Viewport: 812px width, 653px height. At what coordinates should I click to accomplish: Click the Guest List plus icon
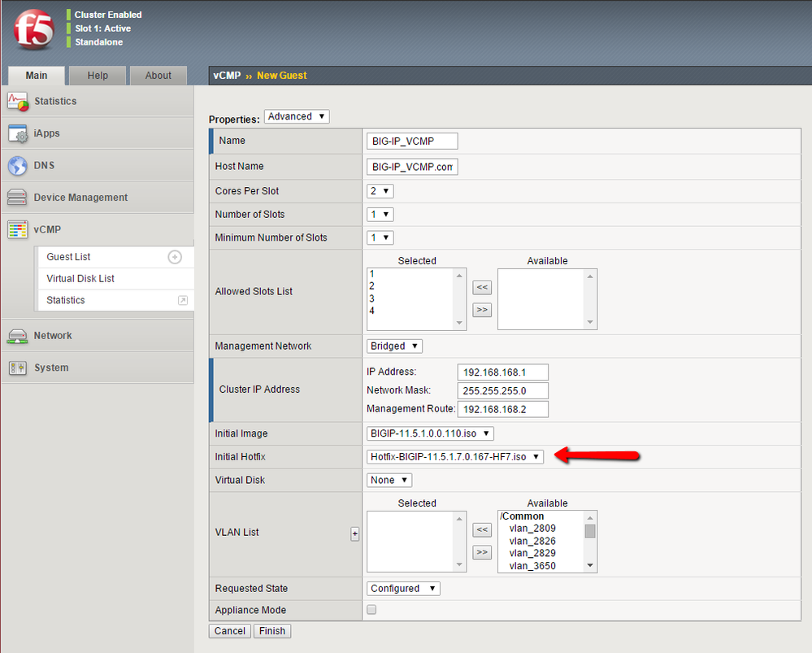174,257
